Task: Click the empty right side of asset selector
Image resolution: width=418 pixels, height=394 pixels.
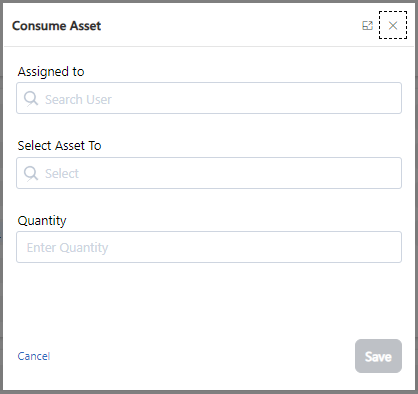Action: point(300,173)
